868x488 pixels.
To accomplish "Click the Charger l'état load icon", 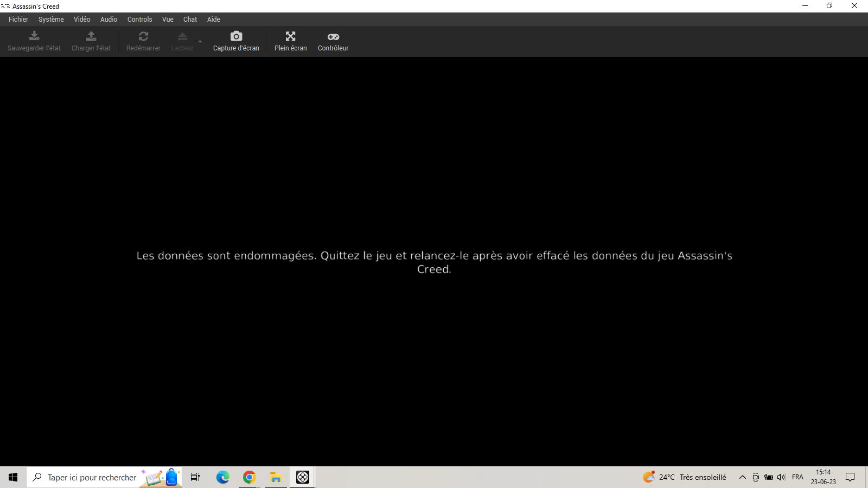I will (91, 36).
